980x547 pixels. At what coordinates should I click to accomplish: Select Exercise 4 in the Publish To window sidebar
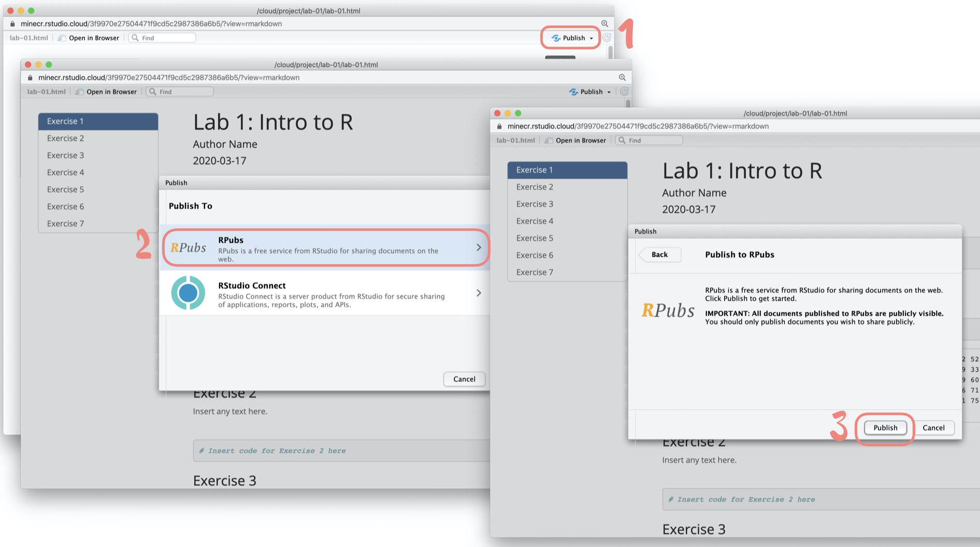65,172
